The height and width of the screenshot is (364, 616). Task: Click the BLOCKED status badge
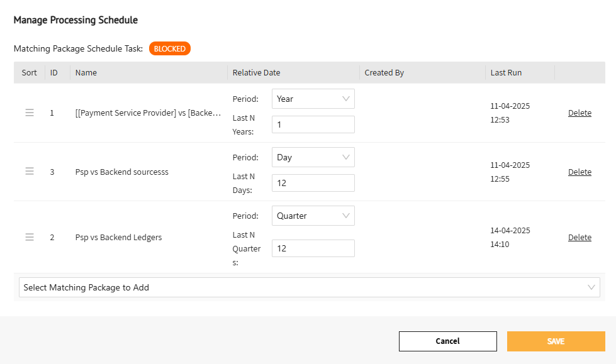pyautogui.click(x=170, y=48)
